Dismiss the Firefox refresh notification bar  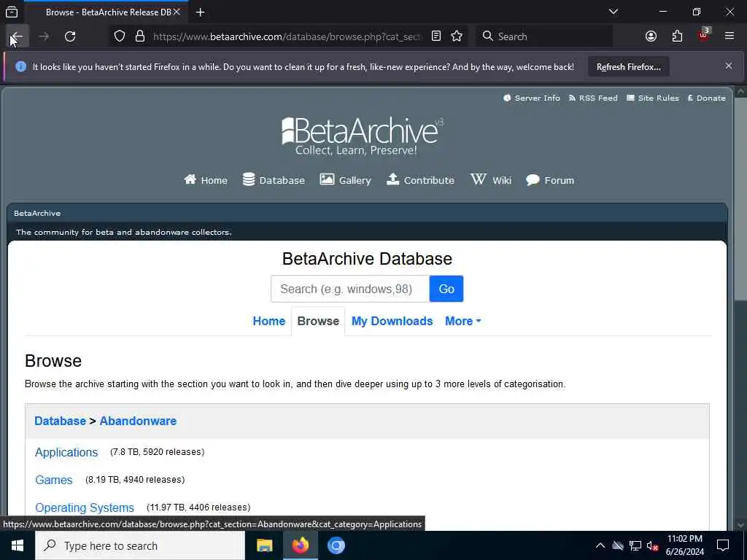[729, 66]
